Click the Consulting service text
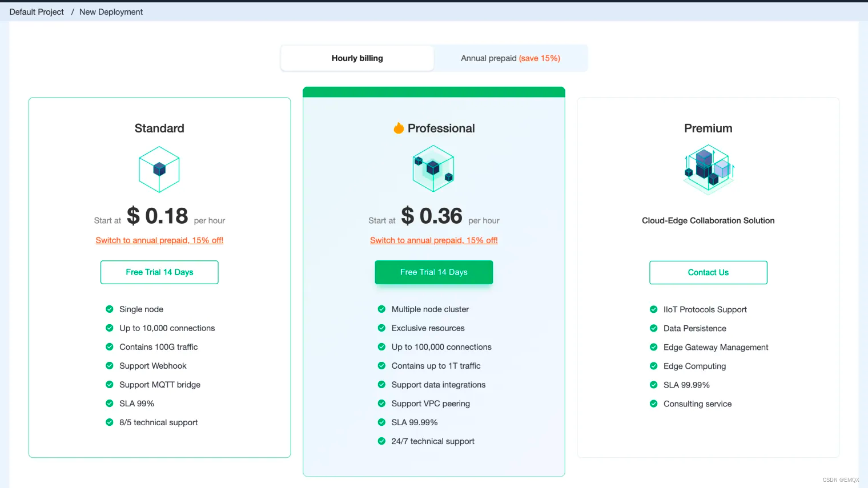This screenshot has width=868, height=488. coord(697,404)
